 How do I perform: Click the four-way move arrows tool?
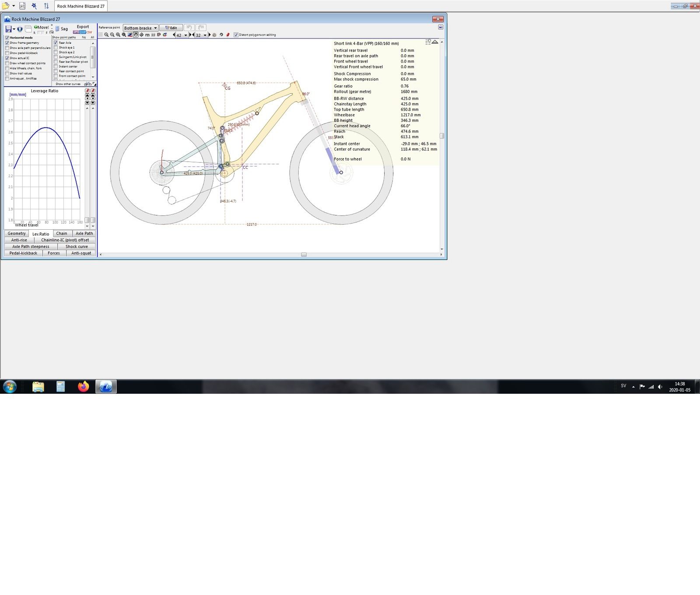(141, 35)
